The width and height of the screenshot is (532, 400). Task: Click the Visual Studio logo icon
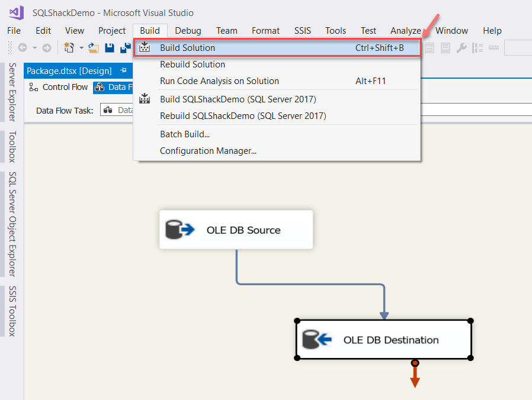coord(17,12)
